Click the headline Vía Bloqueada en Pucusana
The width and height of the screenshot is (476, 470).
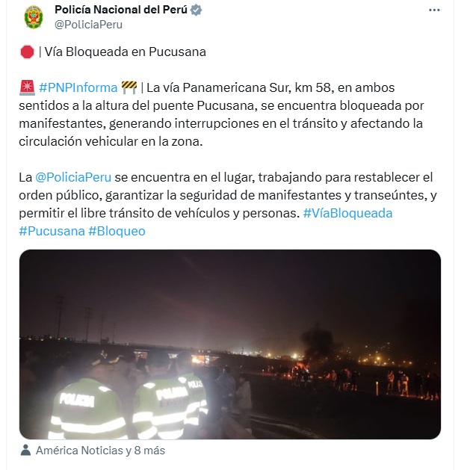[x=126, y=52]
